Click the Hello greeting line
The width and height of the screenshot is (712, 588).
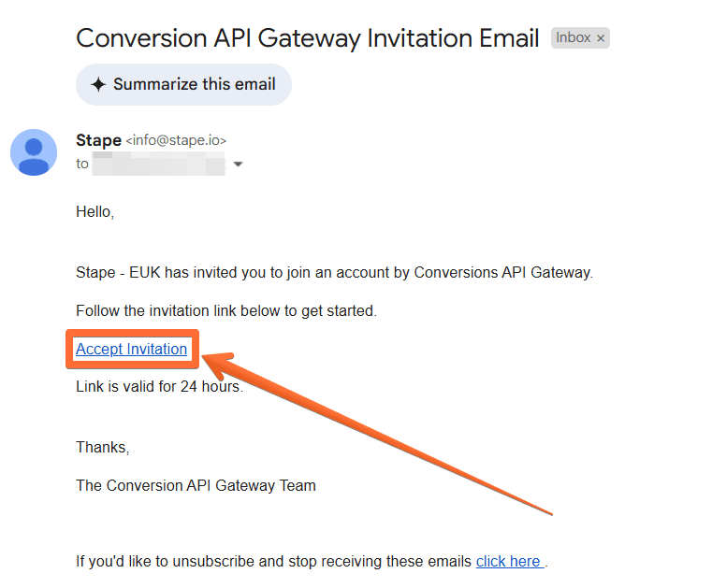pyautogui.click(x=94, y=212)
